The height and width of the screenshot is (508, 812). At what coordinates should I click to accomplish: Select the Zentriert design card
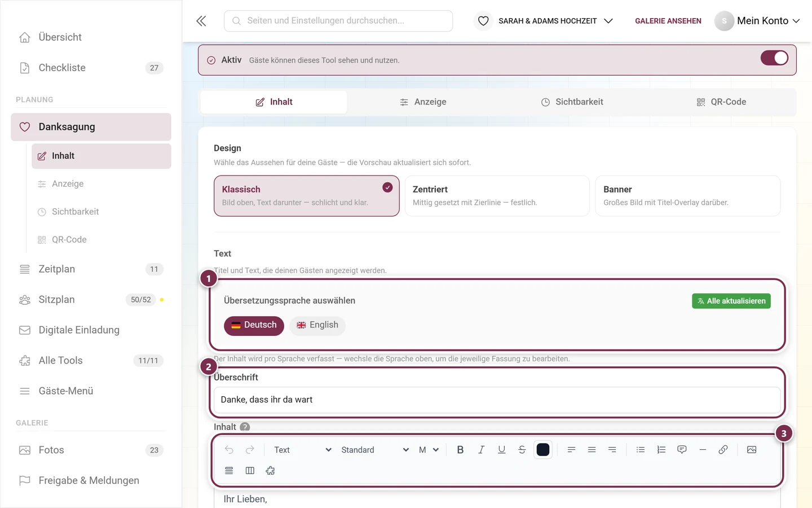(x=497, y=196)
